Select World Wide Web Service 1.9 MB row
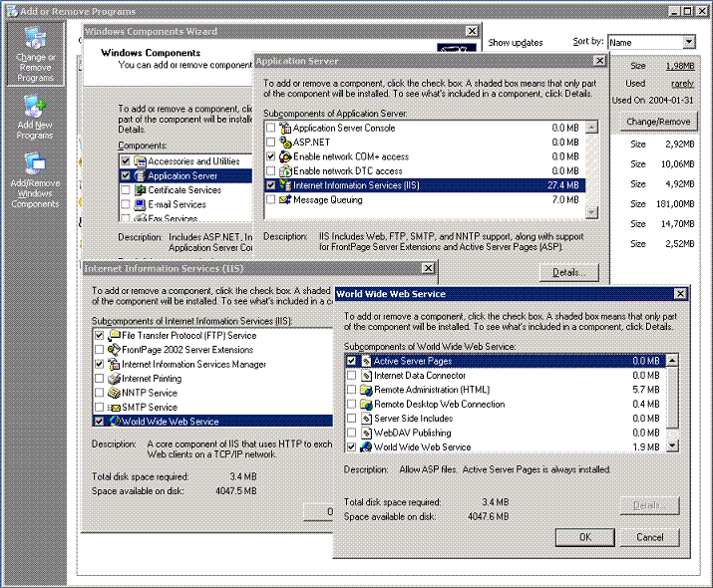Viewport: 713px width, 588px height. 505,447
